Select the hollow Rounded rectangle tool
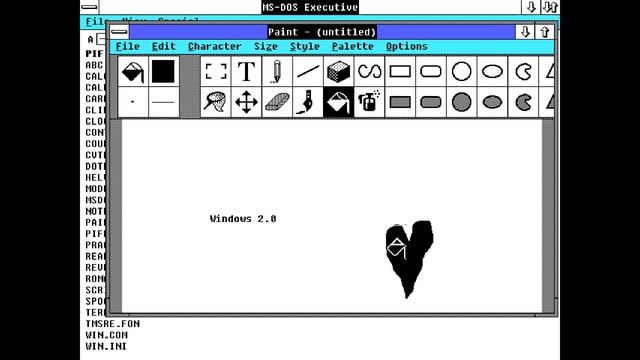Screen dimensions: 640x360 tap(431, 71)
